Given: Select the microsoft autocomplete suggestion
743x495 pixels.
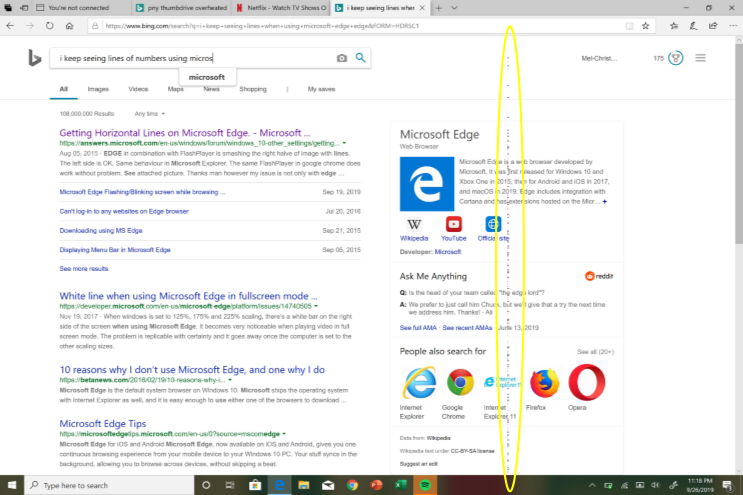Looking at the screenshot, I should tap(207, 77).
